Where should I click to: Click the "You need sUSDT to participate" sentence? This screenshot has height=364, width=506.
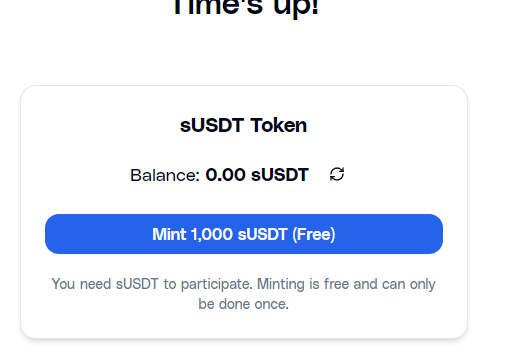154,285
